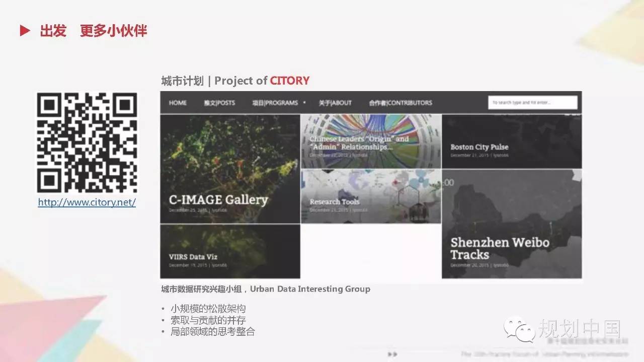The height and width of the screenshot is (362, 644).
Task: Click the 小规模的松散架构 bullet
Action: 208,309
